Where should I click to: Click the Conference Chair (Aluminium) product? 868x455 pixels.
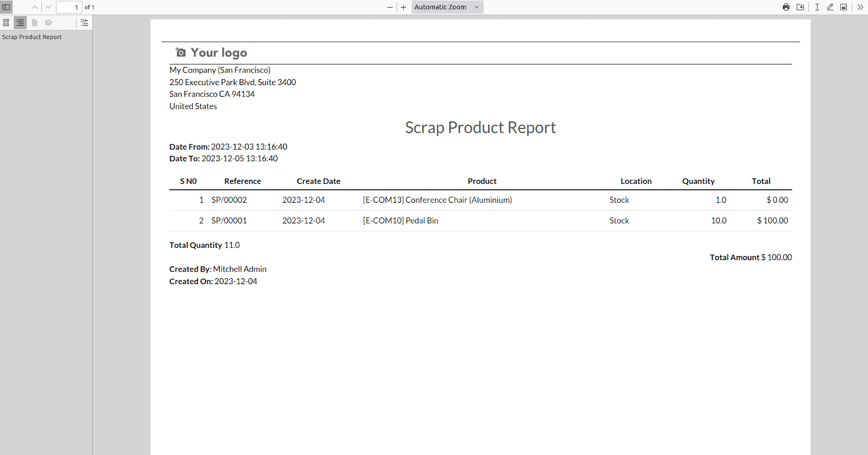[x=437, y=200]
